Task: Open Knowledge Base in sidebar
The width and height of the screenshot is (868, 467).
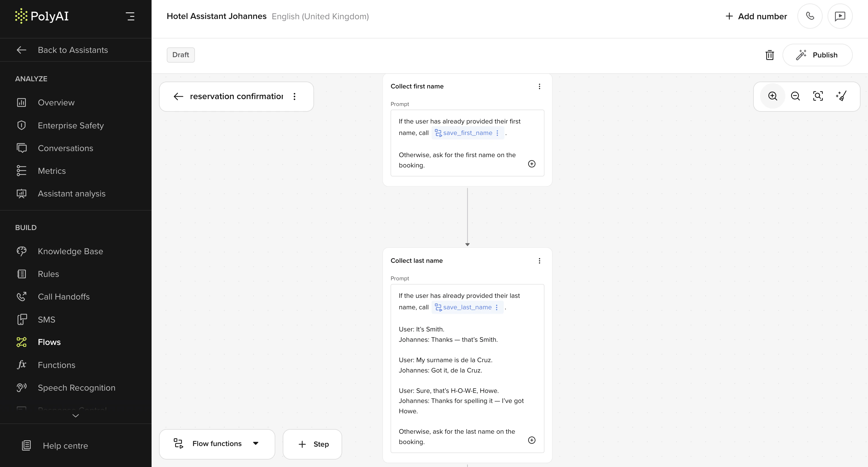Action: [x=70, y=251]
